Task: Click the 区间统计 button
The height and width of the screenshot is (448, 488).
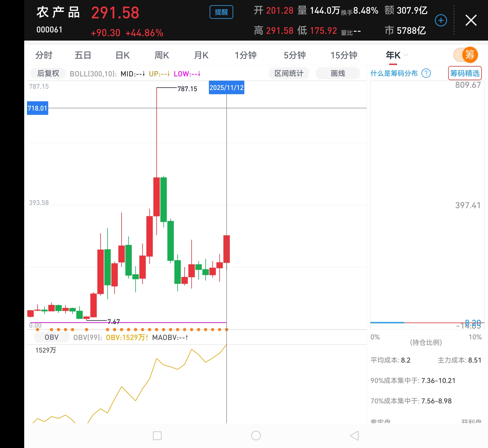Action: 289,73
